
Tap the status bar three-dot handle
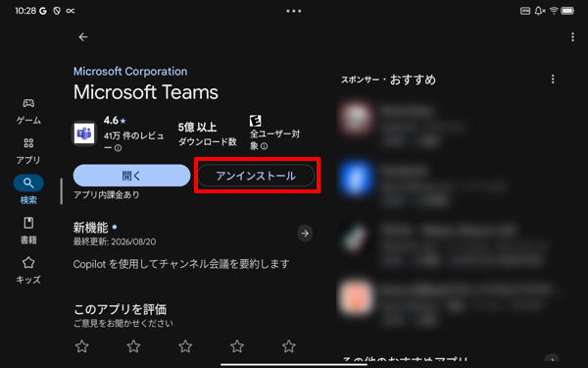[x=294, y=11]
